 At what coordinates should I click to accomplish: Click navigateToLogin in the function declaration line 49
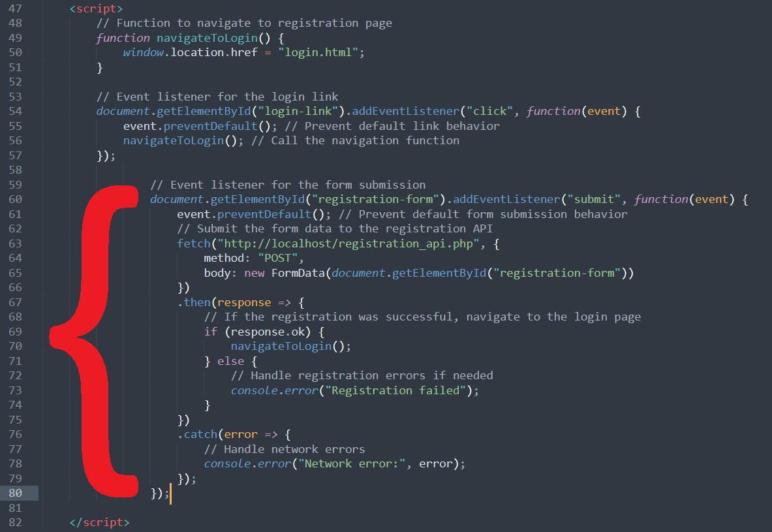[208, 38]
